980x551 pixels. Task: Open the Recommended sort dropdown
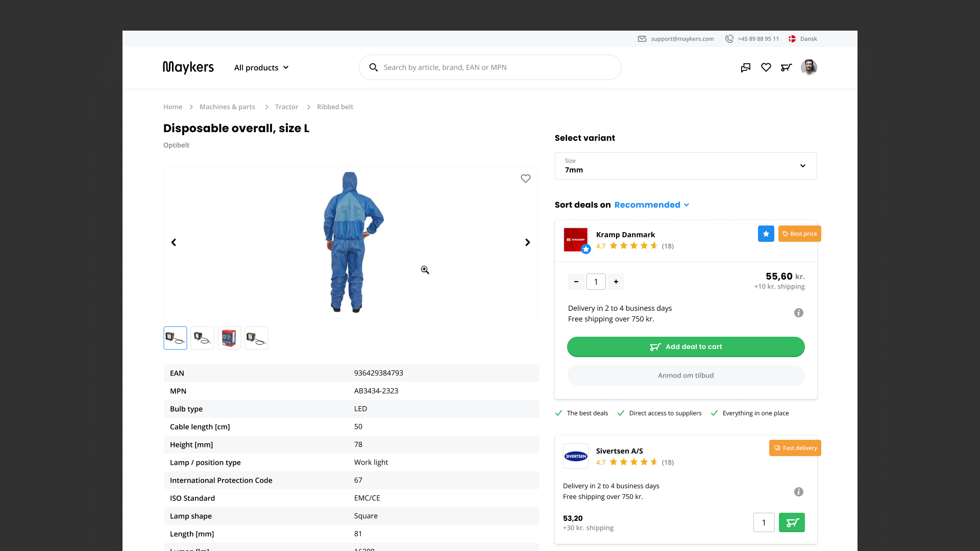point(652,205)
